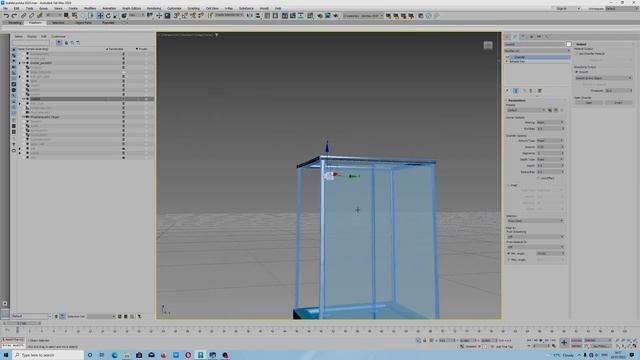640x360 pixels.
Task: Click the teapot Render Production icon
Action: pos(336,16)
